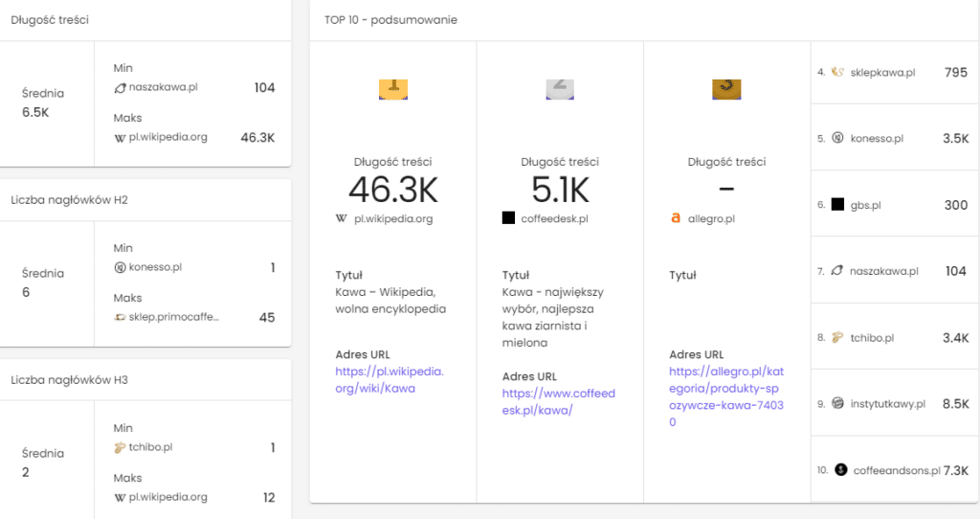Click the TOP 10 - podsumowanie heading
Screen dimensions: 980x519
390,20
